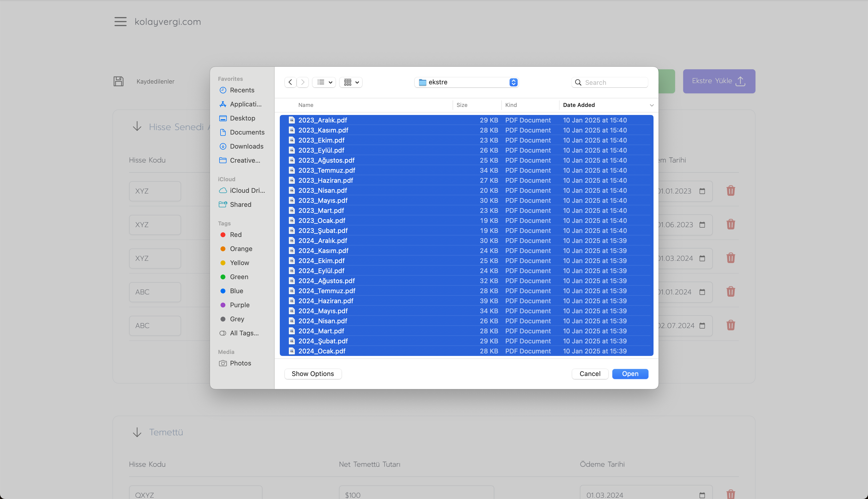This screenshot has height=499, width=868.
Task: Open iCloud Drive in sidebar
Action: coord(242,191)
